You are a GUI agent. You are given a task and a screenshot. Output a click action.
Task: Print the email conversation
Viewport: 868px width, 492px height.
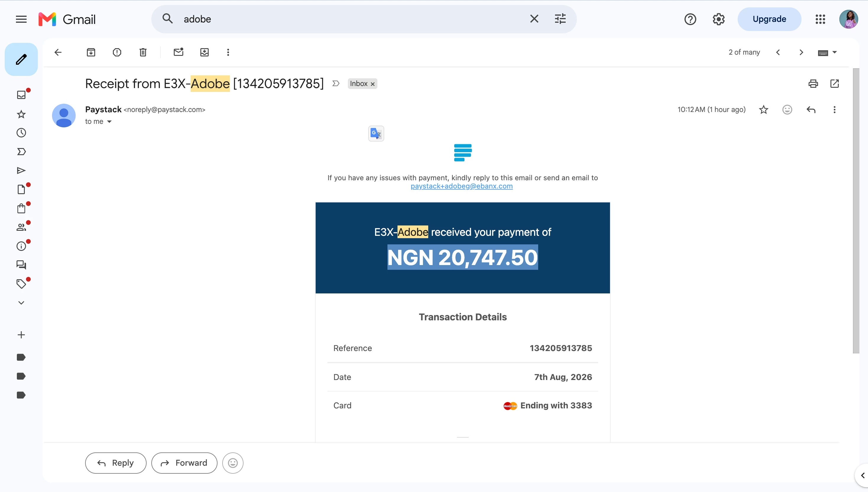tap(813, 83)
